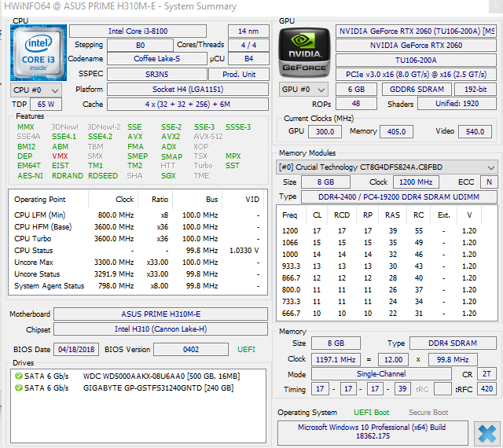Click the VMX feature flag
This screenshot has height=448, width=503.
tap(60, 156)
